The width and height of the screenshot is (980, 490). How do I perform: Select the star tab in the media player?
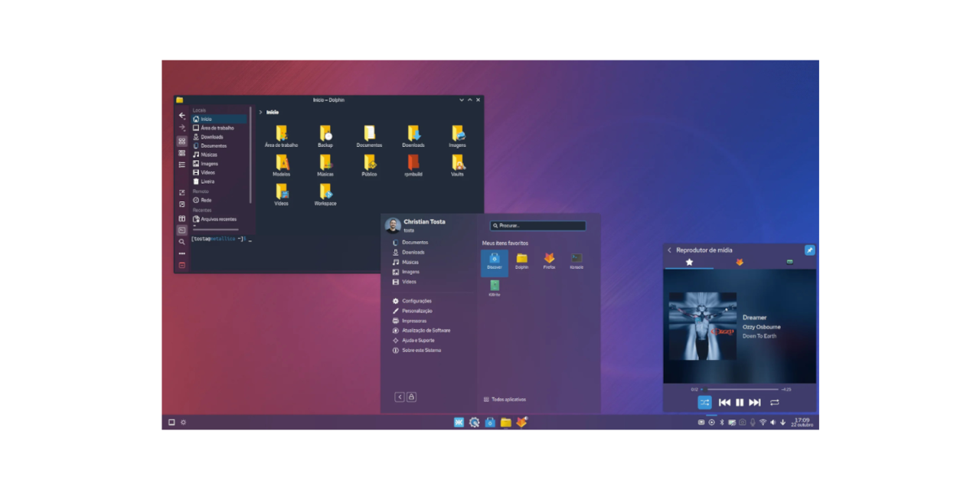pos(689,262)
